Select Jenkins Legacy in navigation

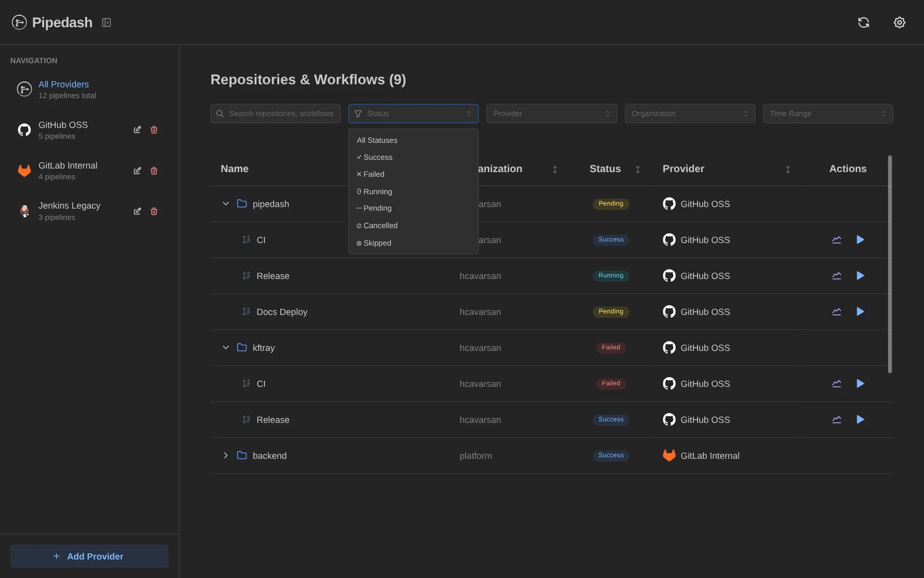click(x=69, y=211)
